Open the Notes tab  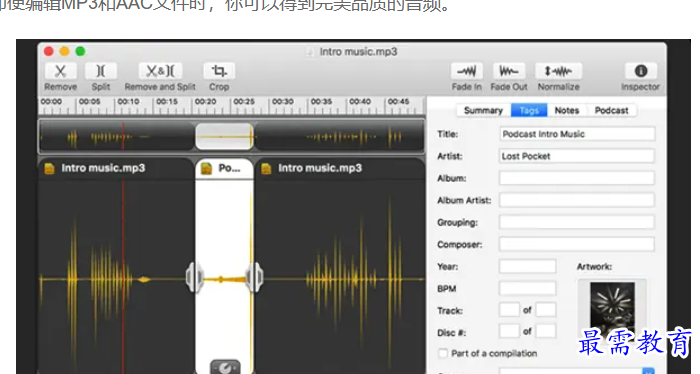point(567,110)
